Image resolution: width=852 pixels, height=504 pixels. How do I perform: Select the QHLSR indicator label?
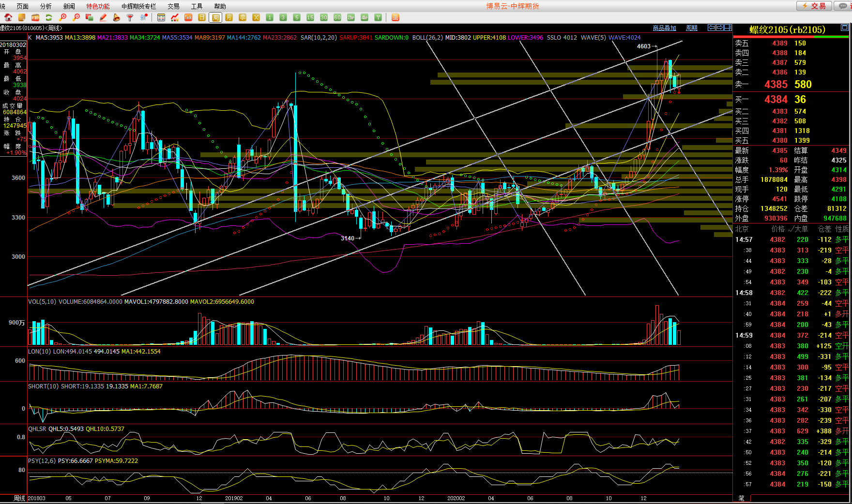pyautogui.click(x=37, y=429)
